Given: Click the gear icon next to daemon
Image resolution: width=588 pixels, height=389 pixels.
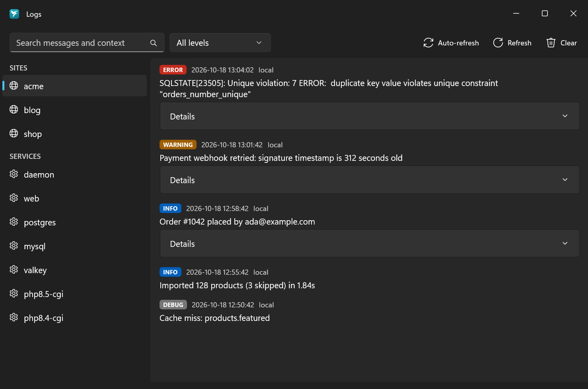Looking at the screenshot, I should (x=14, y=174).
